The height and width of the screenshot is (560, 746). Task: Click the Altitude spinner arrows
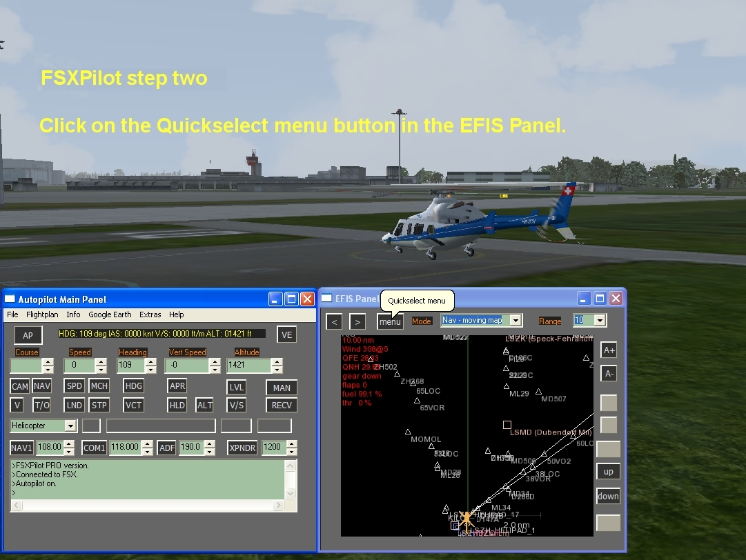click(x=277, y=365)
